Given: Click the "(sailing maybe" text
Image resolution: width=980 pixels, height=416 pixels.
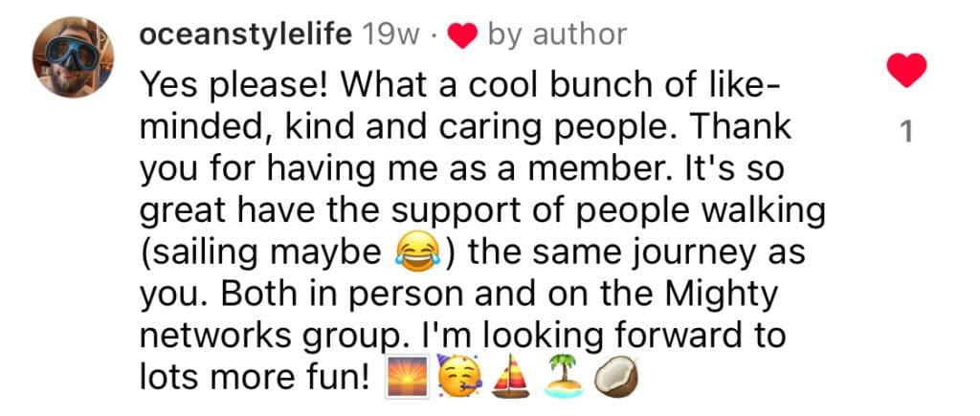Looking at the screenshot, I should tap(260, 255).
